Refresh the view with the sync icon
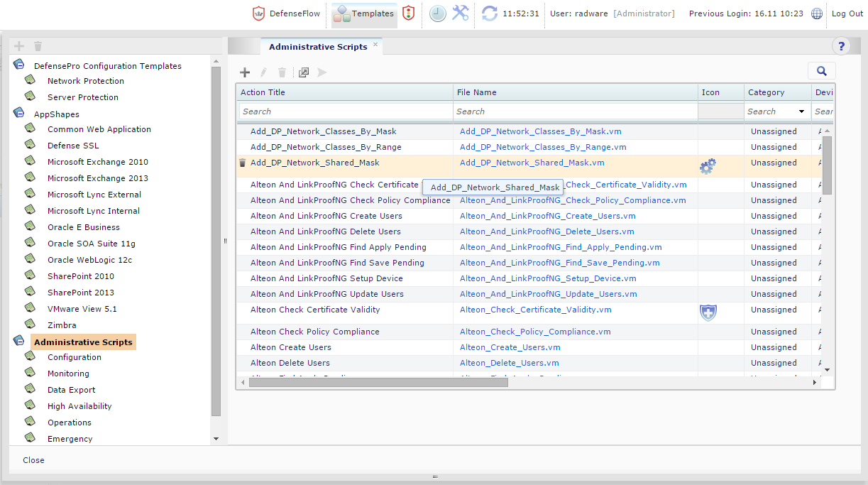Screen dimensions: 868x485 (489, 13)
